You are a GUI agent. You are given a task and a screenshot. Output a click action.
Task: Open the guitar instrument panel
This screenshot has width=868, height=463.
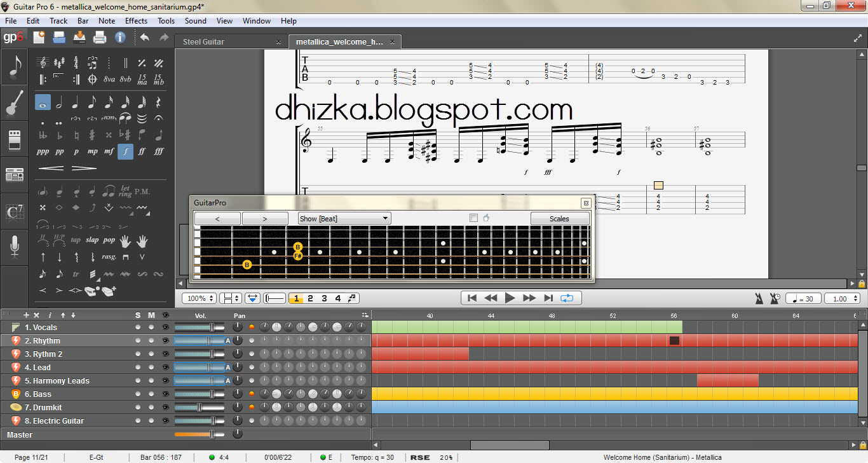[14, 103]
